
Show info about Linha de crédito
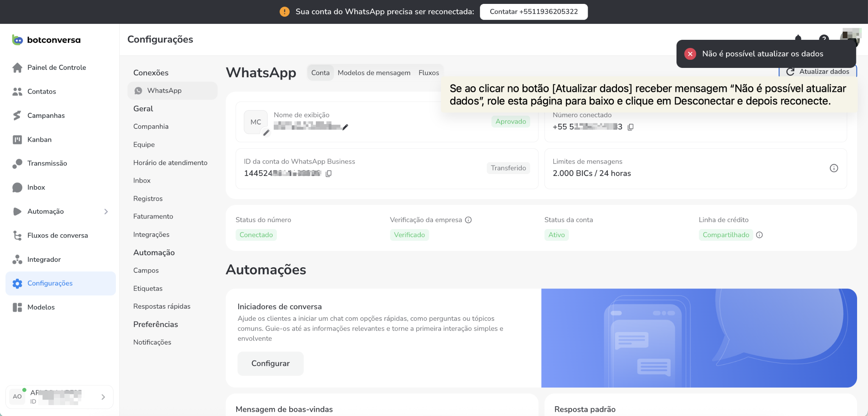[x=759, y=235]
